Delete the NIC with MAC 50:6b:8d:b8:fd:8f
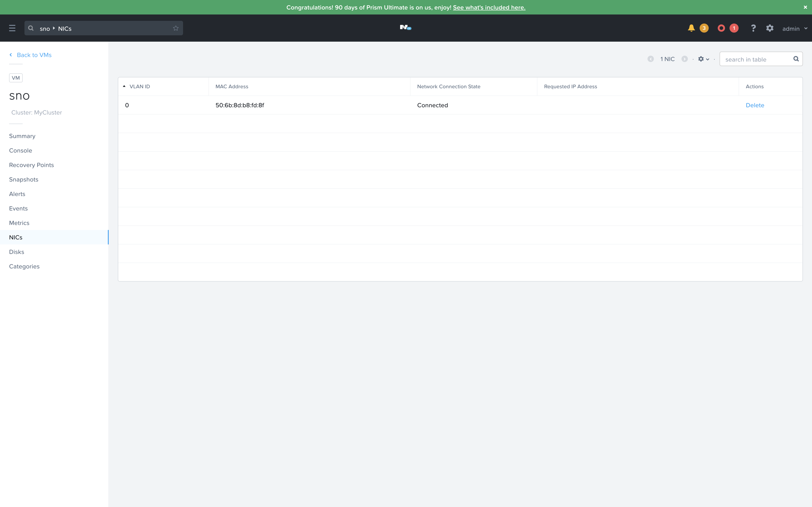The width and height of the screenshot is (812, 507). 755,105
